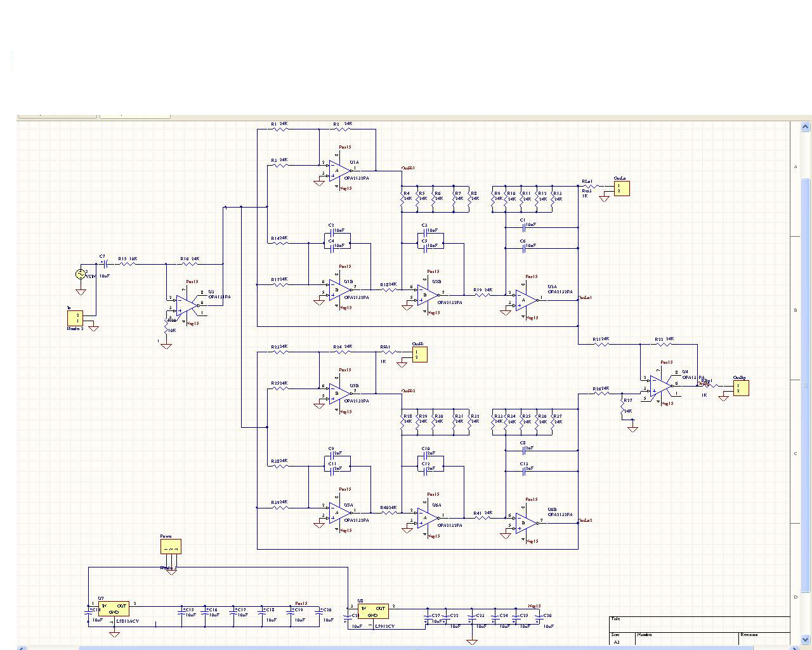The image size is (812, 650).
Task: Select the OutLo output header connector
Action: point(622,189)
